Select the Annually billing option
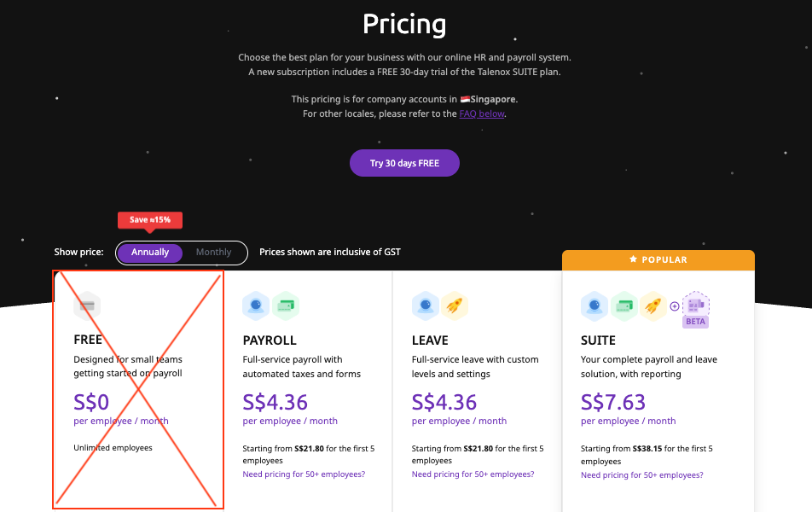Image resolution: width=812 pixels, height=512 pixels. (149, 252)
